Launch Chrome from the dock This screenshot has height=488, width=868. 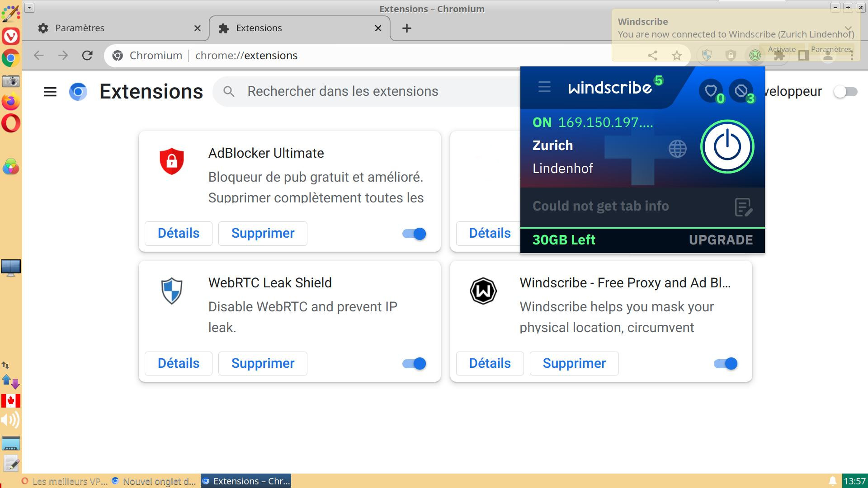point(11,58)
